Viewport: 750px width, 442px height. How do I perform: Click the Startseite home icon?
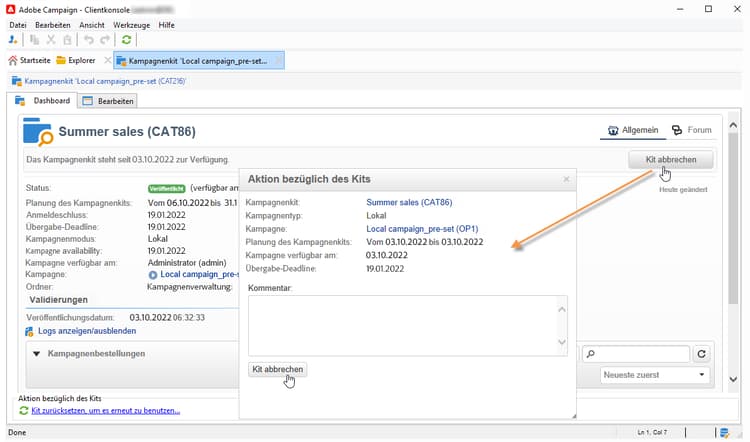pos(13,61)
